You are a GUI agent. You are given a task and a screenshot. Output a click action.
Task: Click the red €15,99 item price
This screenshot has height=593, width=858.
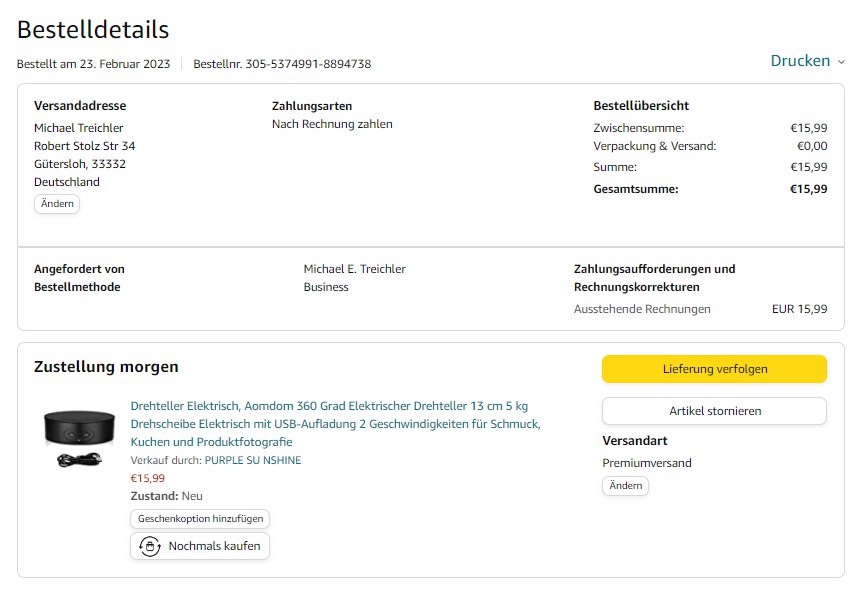[148, 478]
